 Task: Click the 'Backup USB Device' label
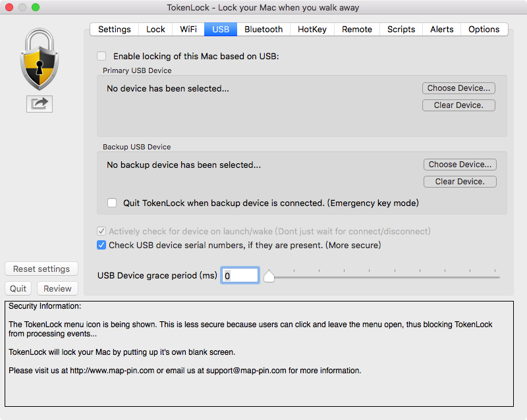[137, 147]
